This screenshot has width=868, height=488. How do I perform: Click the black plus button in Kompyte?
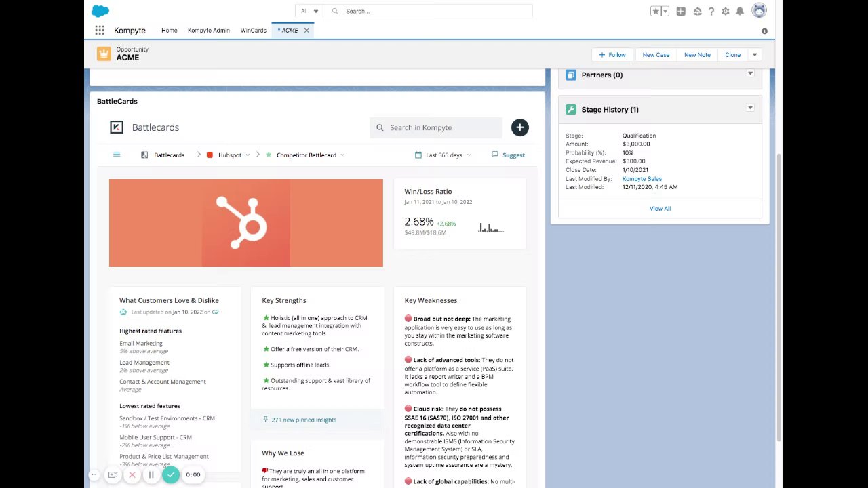[519, 127]
